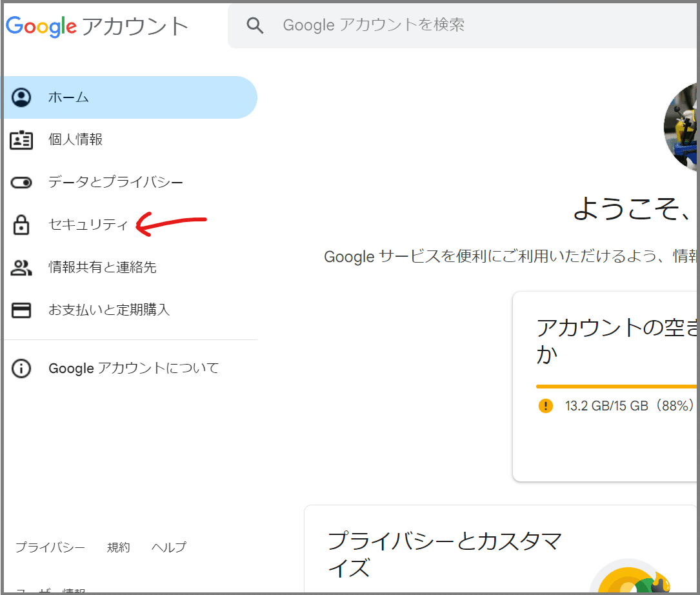Open the ホーム menu item
This screenshot has height=595, width=700.
pyautogui.click(x=130, y=97)
